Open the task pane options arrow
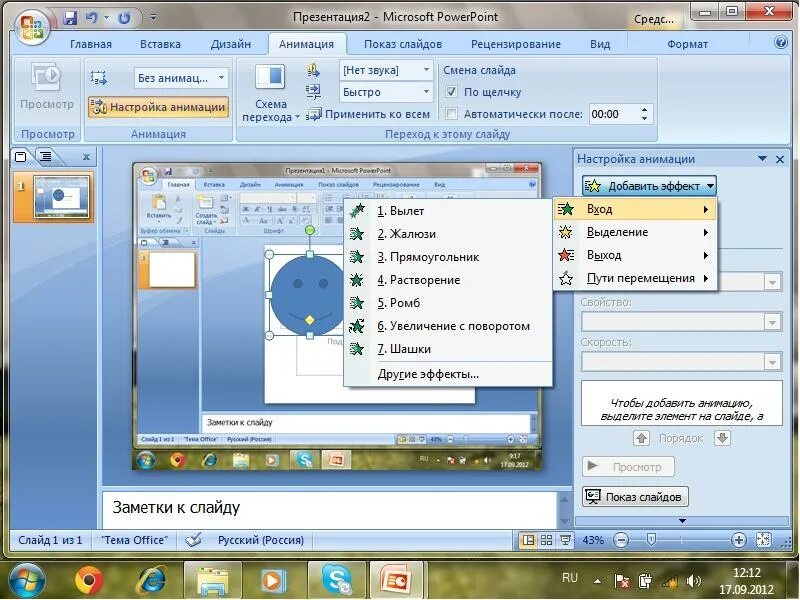This screenshot has height=600, width=800. click(x=762, y=159)
